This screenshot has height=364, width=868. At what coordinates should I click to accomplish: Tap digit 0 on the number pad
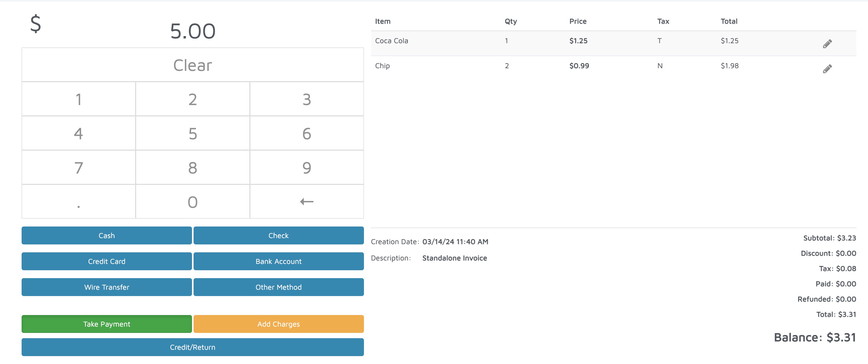pyautogui.click(x=193, y=202)
